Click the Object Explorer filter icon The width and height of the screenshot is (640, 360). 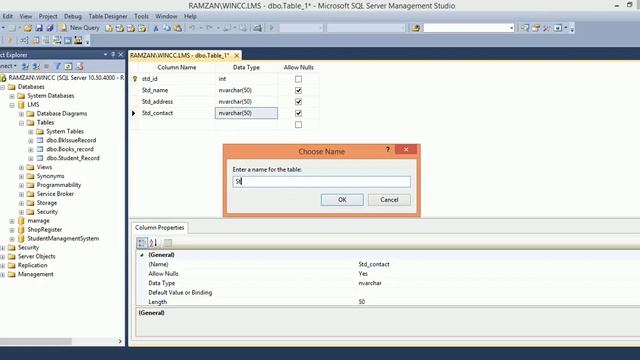[58, 66]
